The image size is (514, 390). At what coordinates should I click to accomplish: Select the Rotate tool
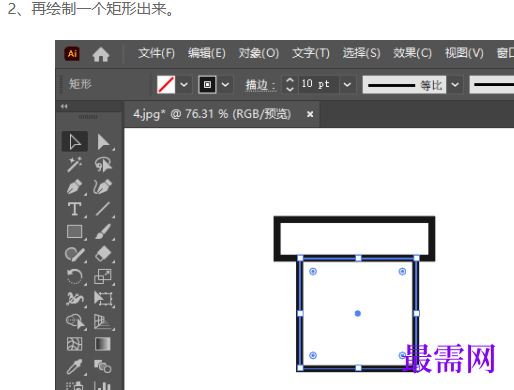(x=75, y=277)
